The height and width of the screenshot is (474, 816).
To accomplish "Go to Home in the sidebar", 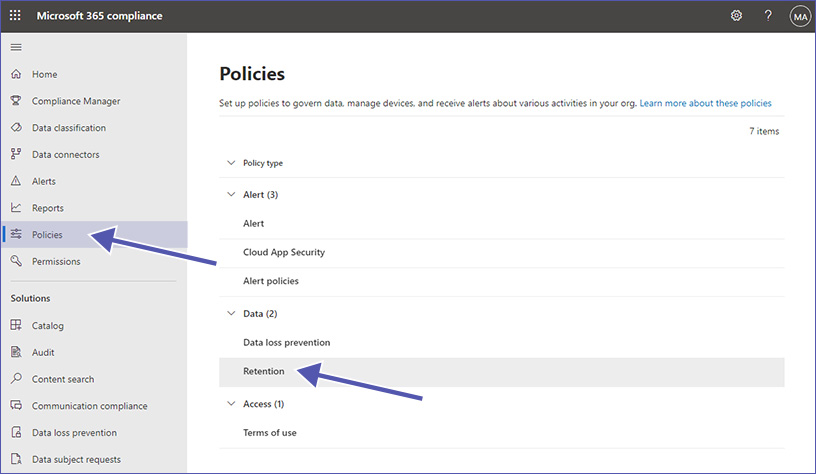I will (x=94, y=74).
